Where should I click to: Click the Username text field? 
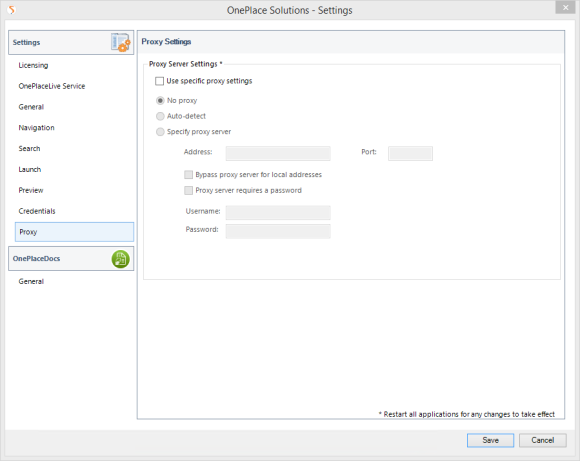[278, 212]
